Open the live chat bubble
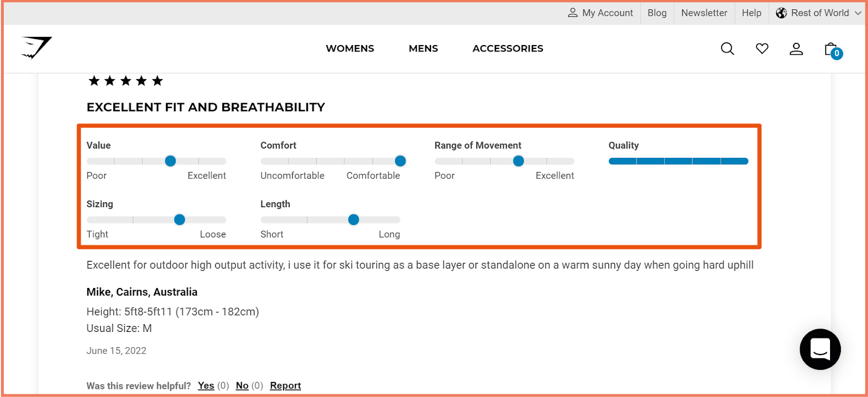This screenshot has height=397, width=868. coord(820,349)
